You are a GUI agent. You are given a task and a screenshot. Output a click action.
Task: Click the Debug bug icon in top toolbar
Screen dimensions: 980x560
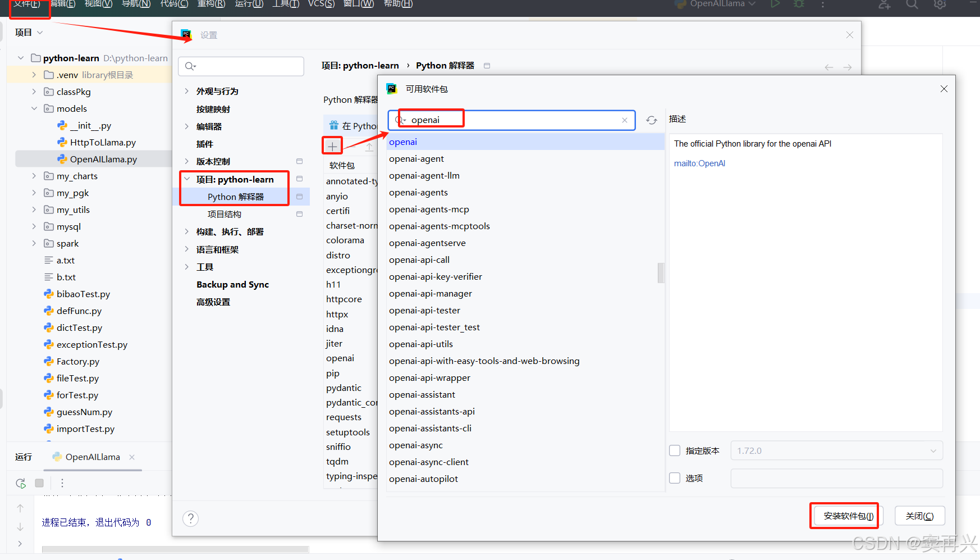(799, 4)
